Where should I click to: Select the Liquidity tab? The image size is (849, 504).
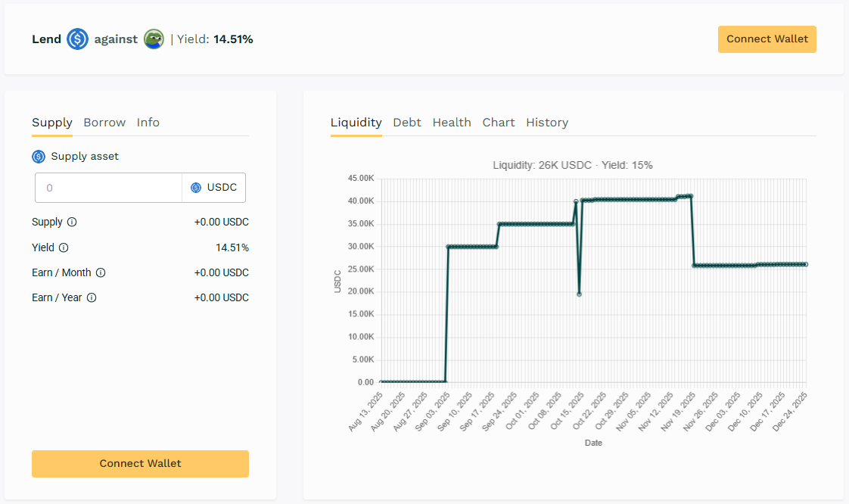coord(356,123)
